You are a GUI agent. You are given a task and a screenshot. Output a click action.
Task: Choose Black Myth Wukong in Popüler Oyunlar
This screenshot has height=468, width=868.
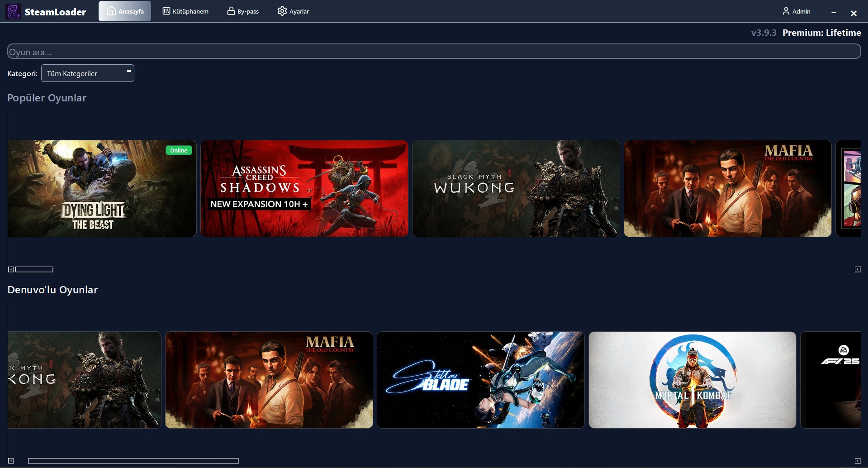(x=516, y=188)
